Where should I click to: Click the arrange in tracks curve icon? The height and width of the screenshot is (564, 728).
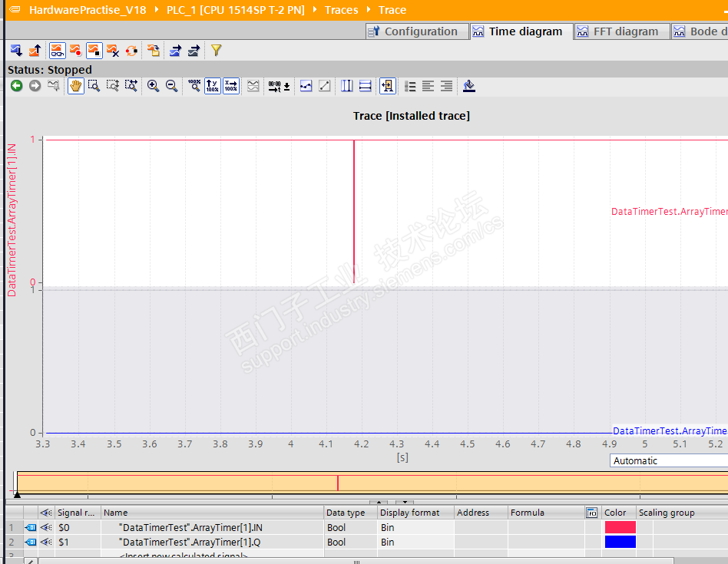253,86
